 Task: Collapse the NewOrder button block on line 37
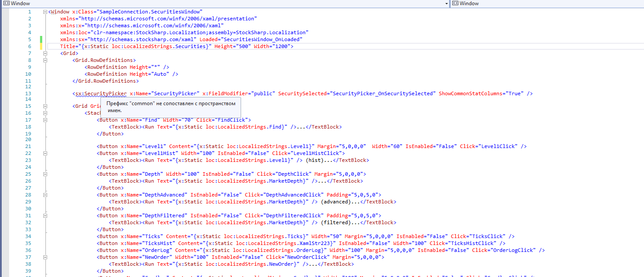[x=45, y=257]
